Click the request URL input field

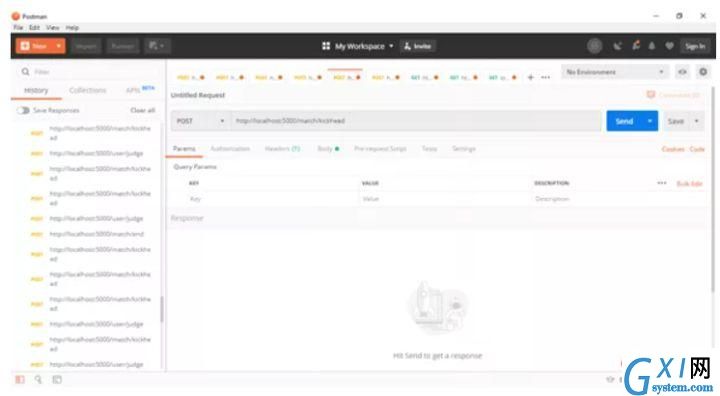click(x=416, y=121)
